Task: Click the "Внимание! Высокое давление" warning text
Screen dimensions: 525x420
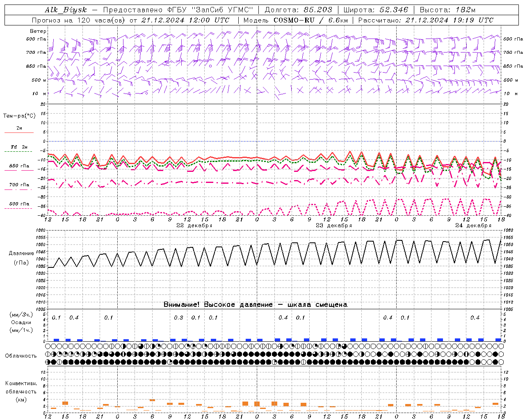Action: coord(218,305)
